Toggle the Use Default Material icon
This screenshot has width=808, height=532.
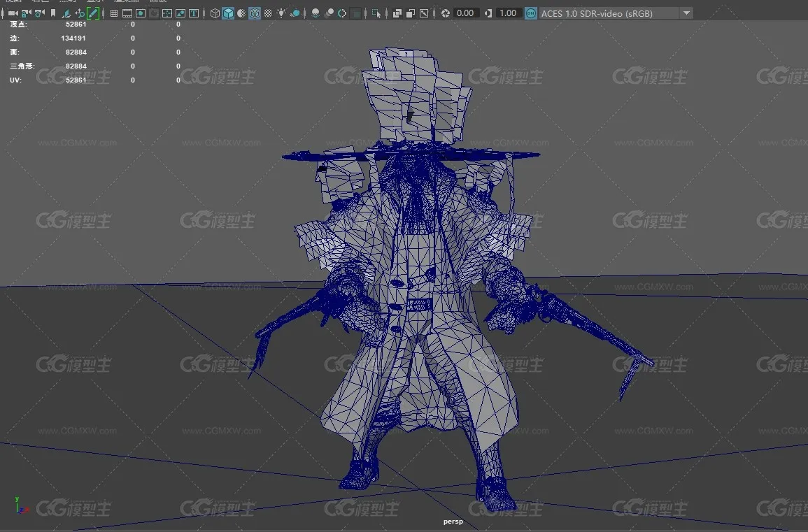coord(241,13)
